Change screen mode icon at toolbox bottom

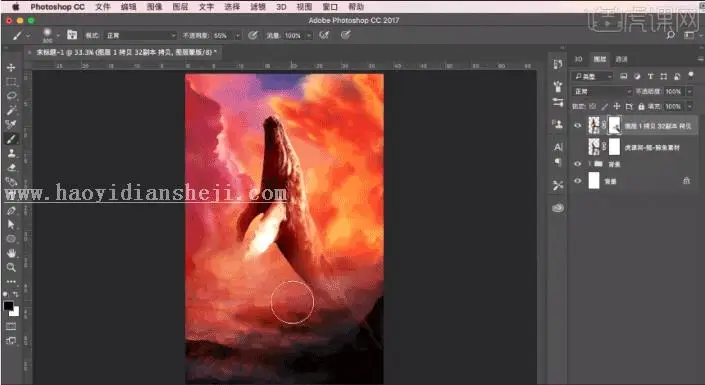[11, 340]
